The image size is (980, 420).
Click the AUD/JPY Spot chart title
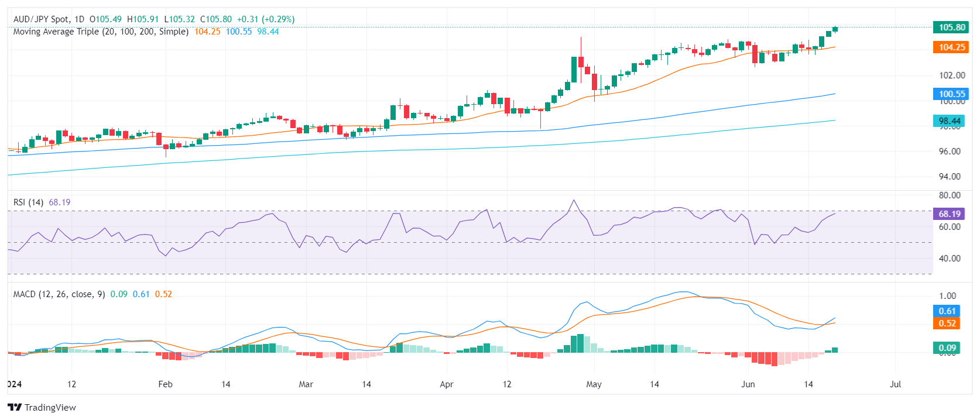[41, 19]
